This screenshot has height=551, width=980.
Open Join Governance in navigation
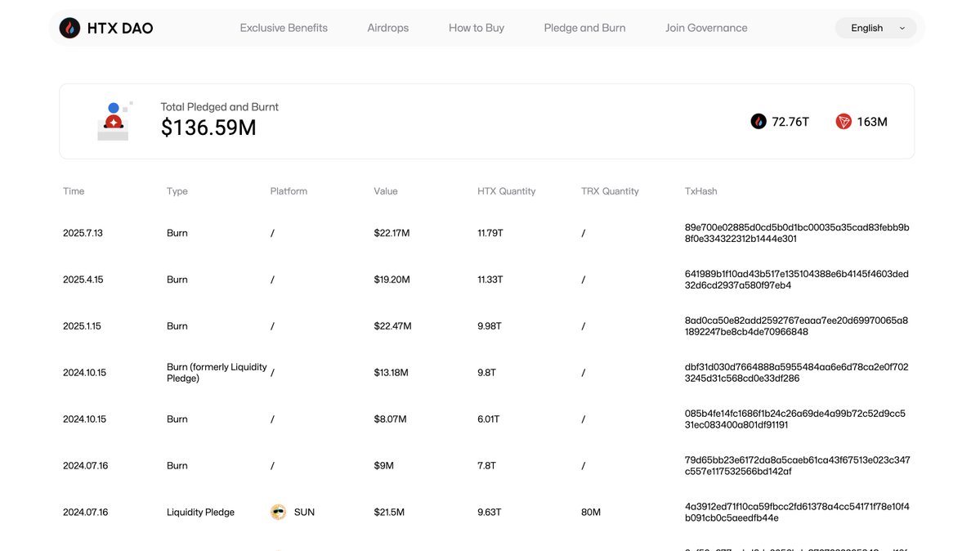[x=706, y=28]
